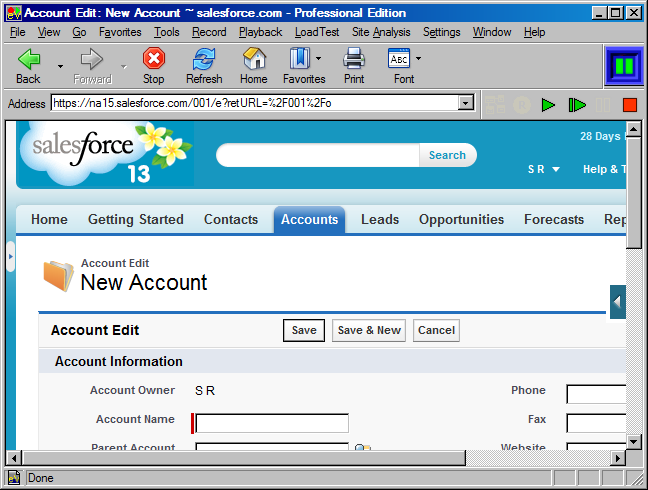The image size is (648, 490).
Task: Stop recording with the red square button
Action: [x=630, y=105]
